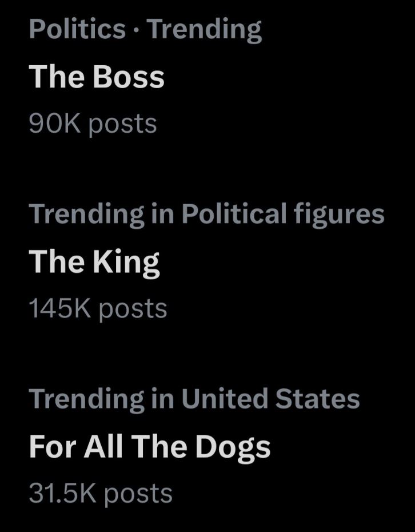This screenshot has height=532, width=415.
Task: Click the word Politics in first header
Action: pos(77,29)
